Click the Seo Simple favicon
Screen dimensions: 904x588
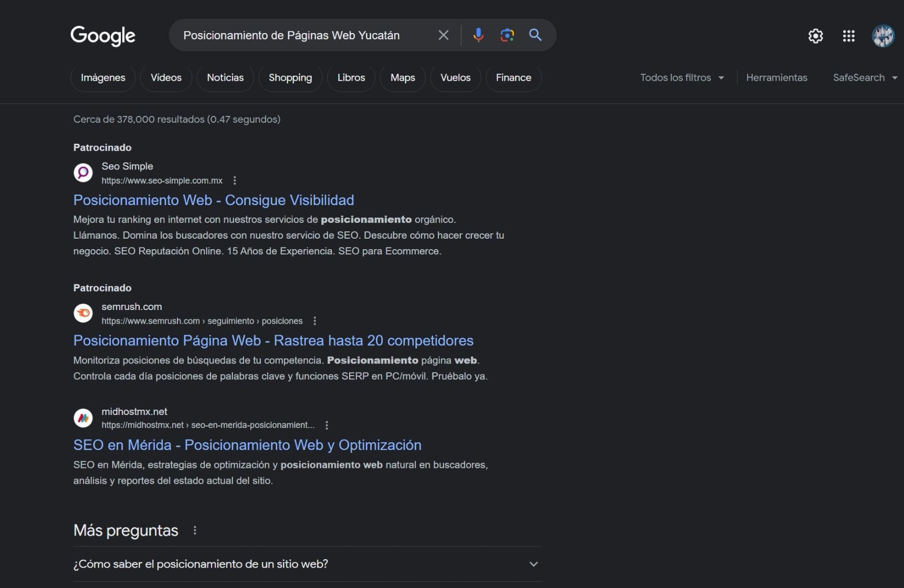click(x=83, y=173)
